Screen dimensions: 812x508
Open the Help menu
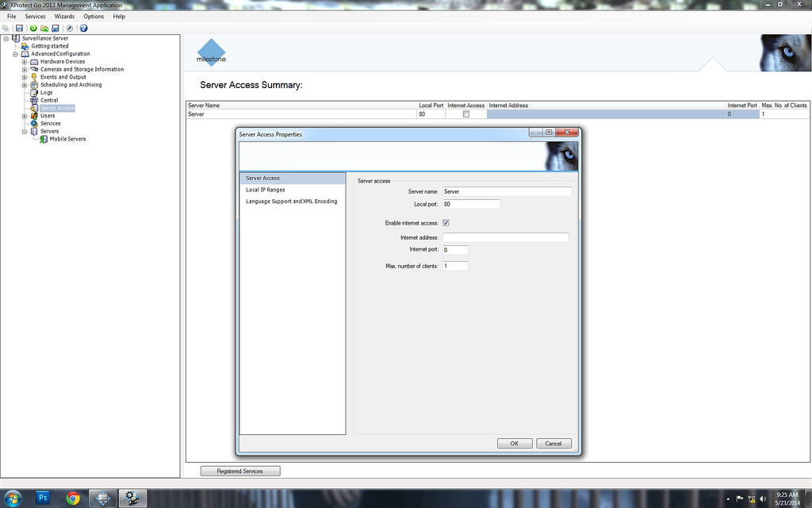(119, 17)
